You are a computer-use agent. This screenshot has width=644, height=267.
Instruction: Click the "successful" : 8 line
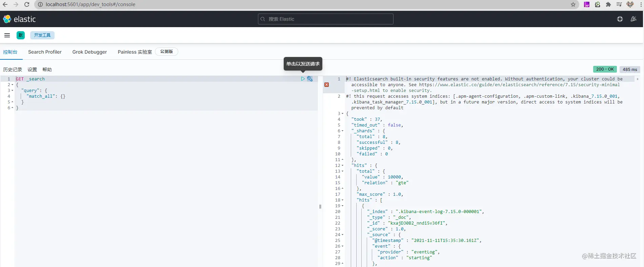coord(379,142)
